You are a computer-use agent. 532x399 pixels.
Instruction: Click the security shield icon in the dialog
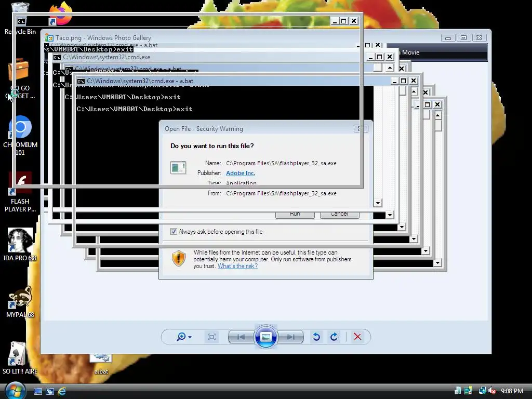click(179, 259)
